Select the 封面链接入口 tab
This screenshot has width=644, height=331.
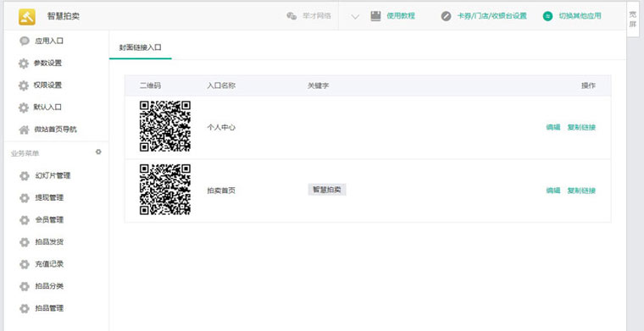pyautogui.click(x=141, y=47)
